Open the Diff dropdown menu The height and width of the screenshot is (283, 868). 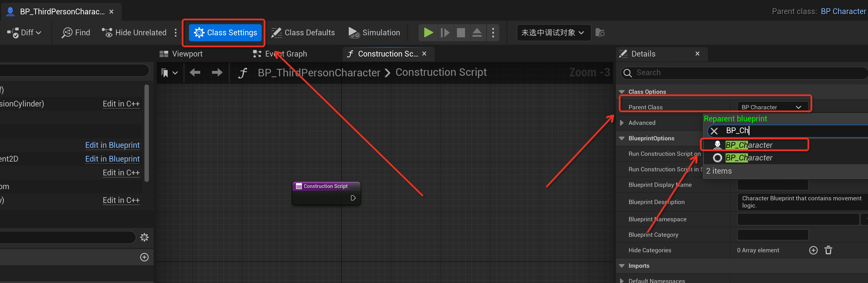click(24, 33)
